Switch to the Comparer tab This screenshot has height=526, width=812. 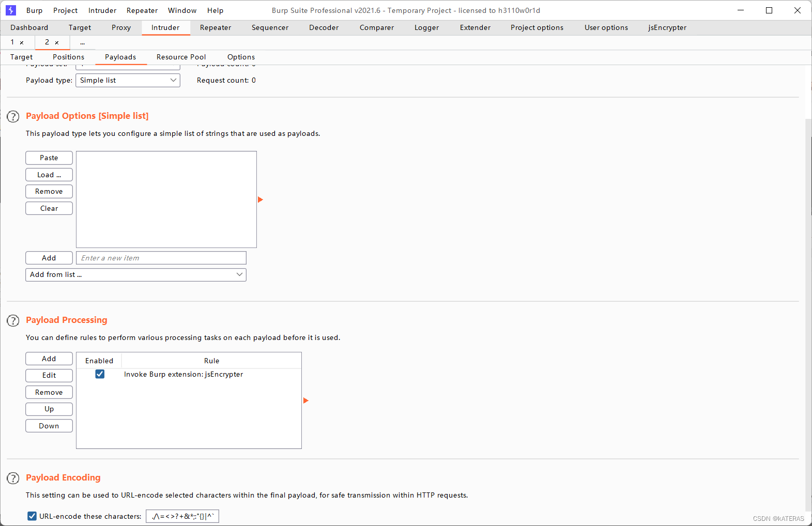[377, 28]
